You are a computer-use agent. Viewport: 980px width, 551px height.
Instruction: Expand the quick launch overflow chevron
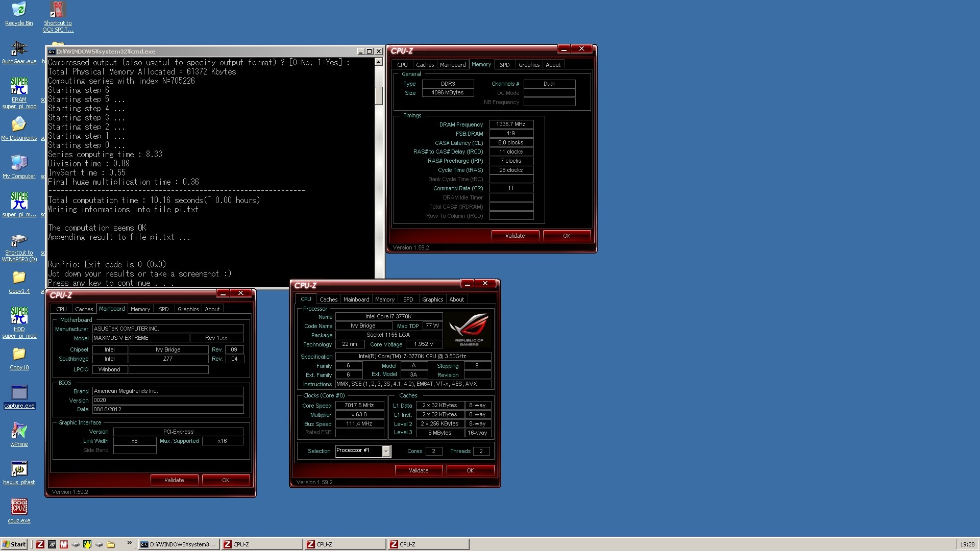(129, 543)
